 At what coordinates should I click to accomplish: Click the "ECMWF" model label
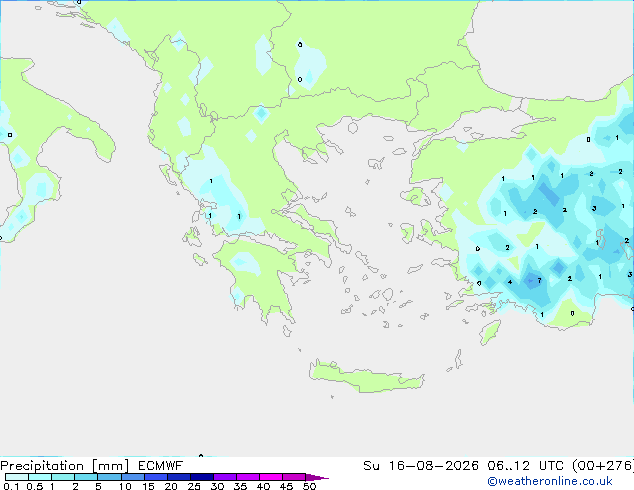[x=161, y=466]
